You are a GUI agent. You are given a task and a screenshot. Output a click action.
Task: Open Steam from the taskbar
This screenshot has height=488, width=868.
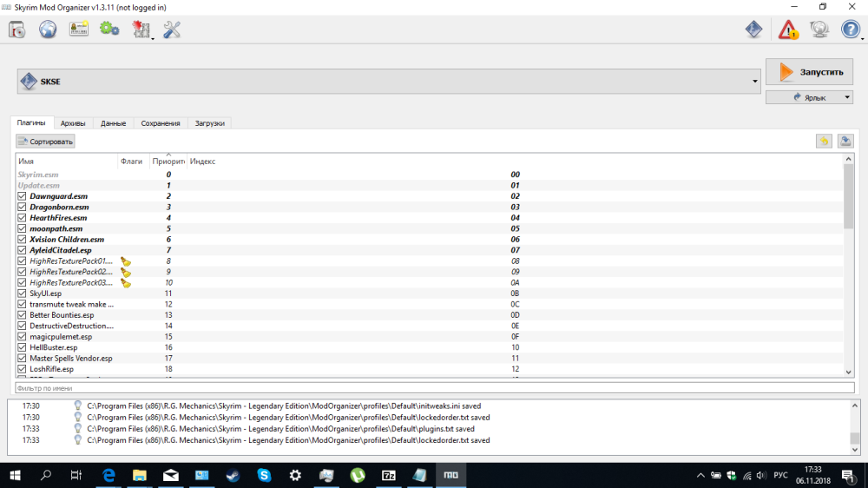coord(233,475)
